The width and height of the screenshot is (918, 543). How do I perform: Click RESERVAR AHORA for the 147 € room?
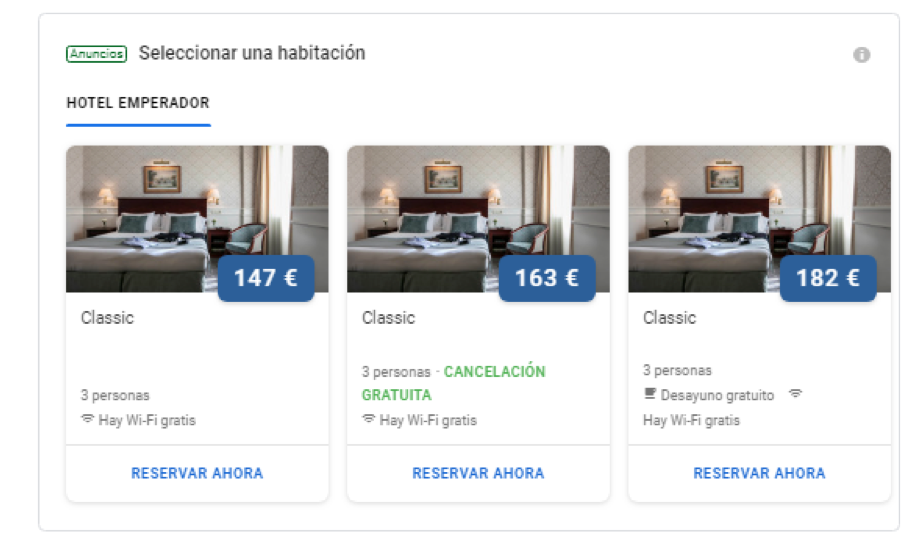coord(197,473)
